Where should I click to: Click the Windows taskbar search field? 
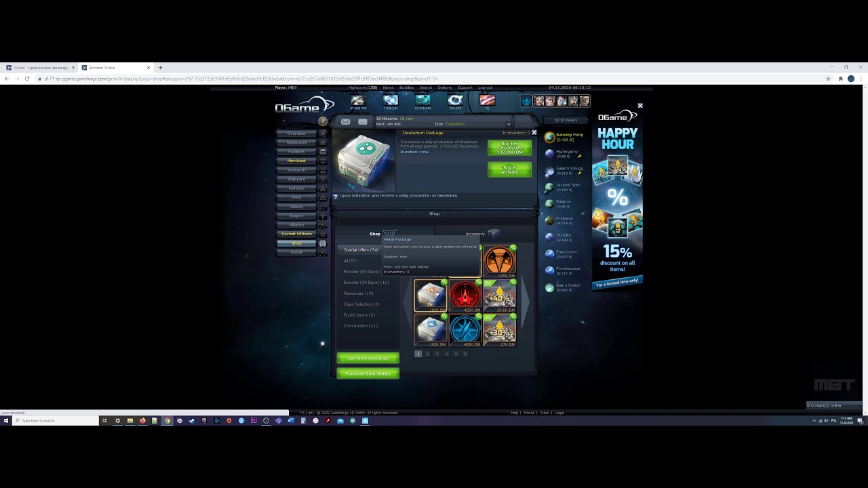click(56, 420)
